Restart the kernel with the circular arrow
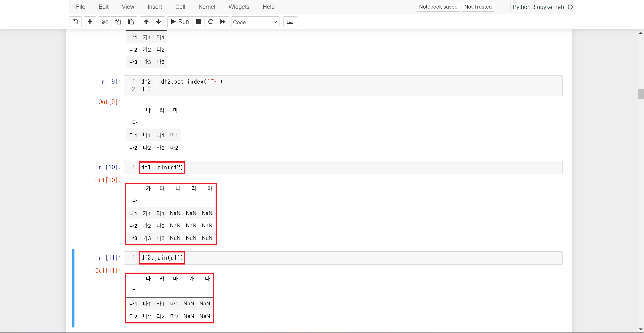This screenshot has width=644, height=333. tap(211, 22)
